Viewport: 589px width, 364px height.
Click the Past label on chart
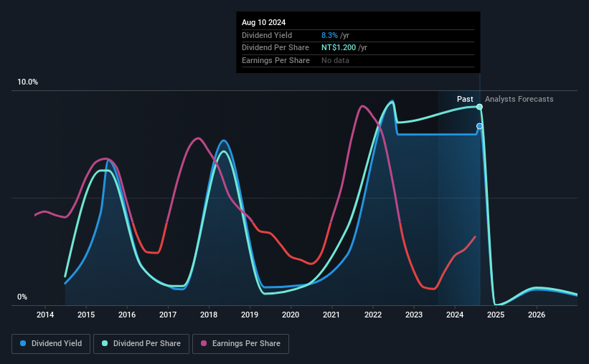(x=465, y=99)
